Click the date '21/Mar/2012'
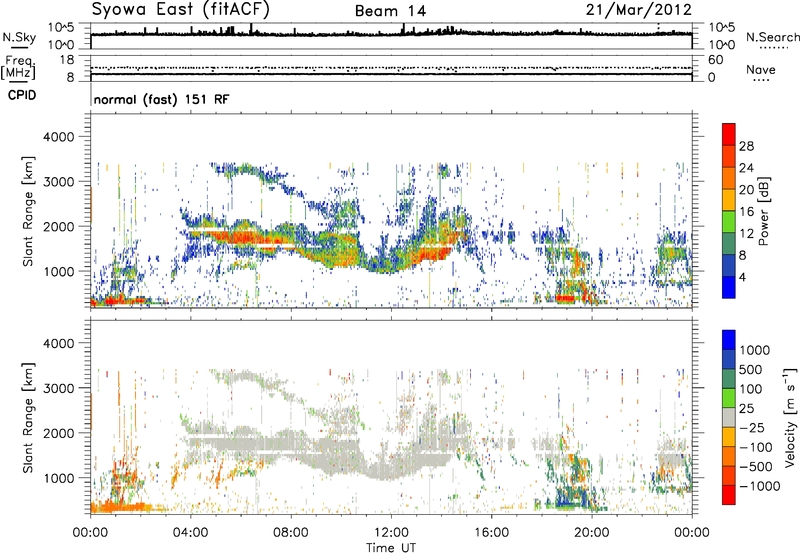800x554 pixels. (x=639, y=10)
